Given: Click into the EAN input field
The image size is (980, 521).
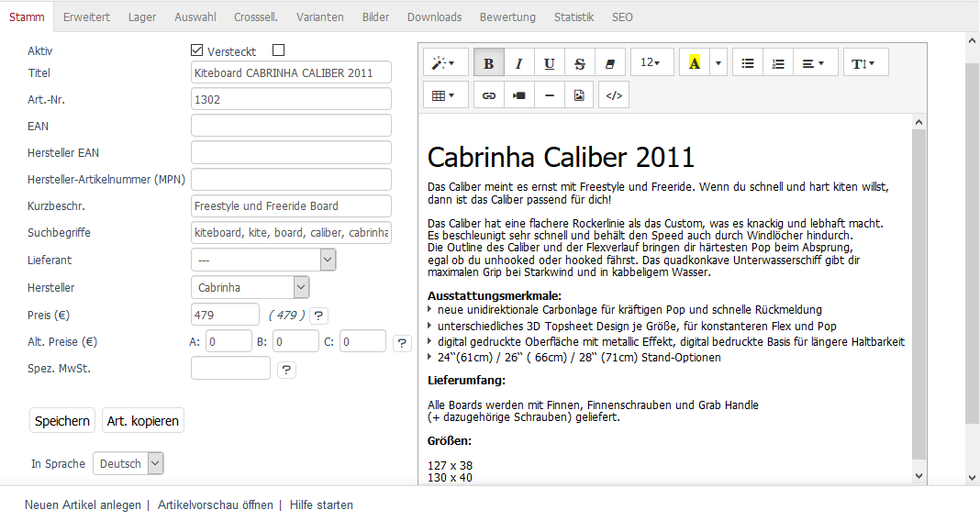Looking at the screenshot, I should (291, 126).
